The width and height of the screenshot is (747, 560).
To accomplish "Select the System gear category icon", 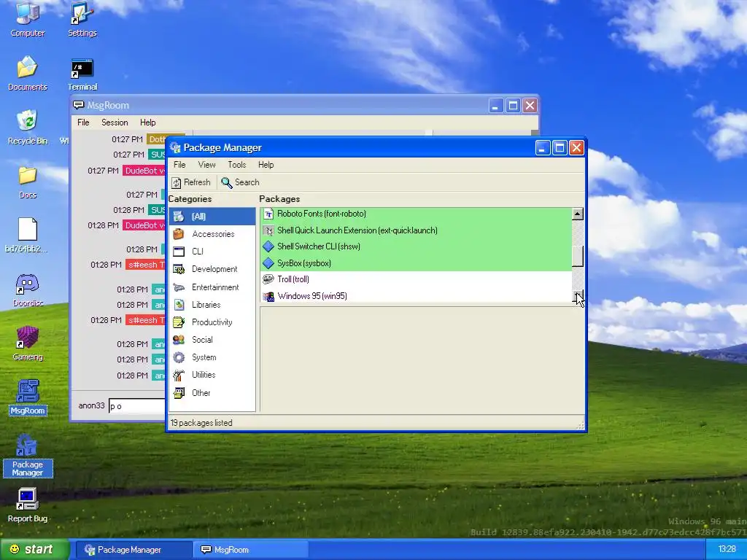I will (179, 357).
